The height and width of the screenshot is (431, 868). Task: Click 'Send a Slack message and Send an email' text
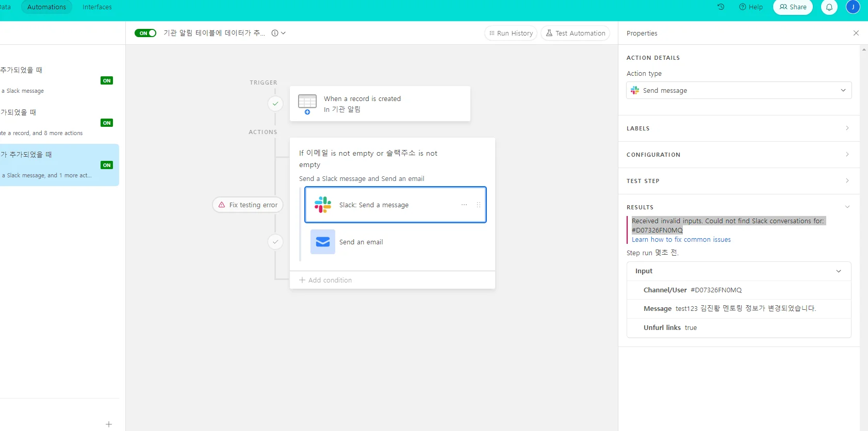click(362, 179)
